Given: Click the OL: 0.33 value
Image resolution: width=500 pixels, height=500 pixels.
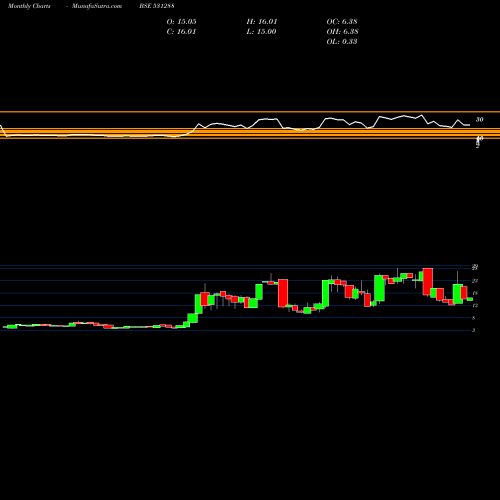Looking at the screenshot, I should (342, 42).
